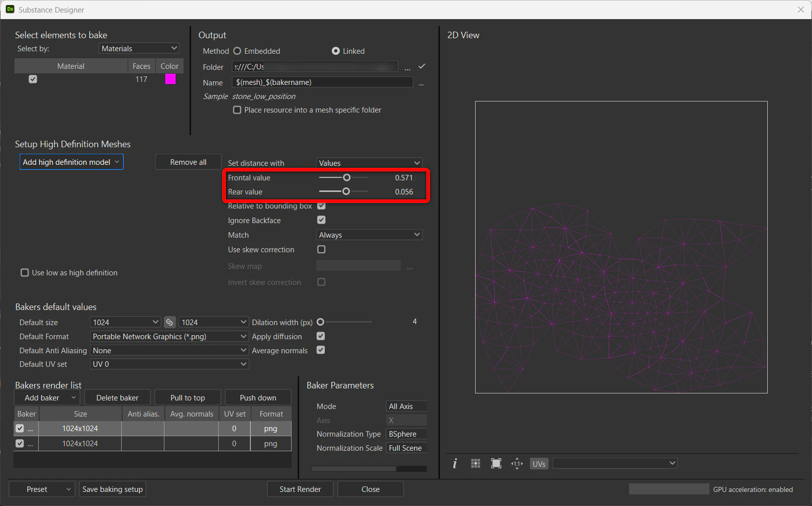The image size is (812, 506).
Task: Click the magenta material color swatch
Action: click(x=170, y=79)
